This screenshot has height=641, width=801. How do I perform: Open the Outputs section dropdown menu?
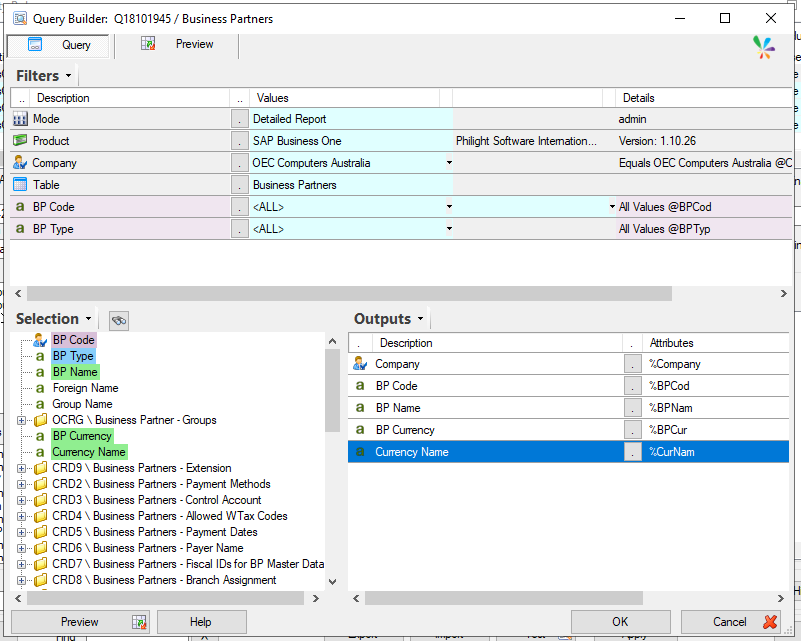(x=420, y=319)
